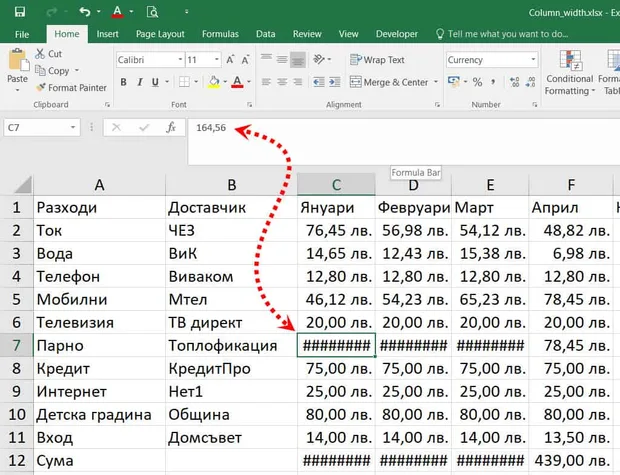This screenshot has width=620, height=475.
Task: Apply the yellow Fill Color
Action: click(x=214, y=82)
